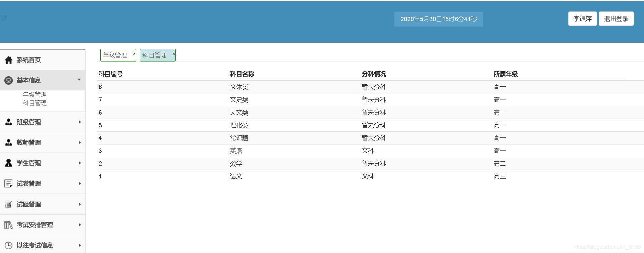The height and width of the screenshot is (253, 644).
Task: Click the 考试安排管理 books icon
Action: [x=9, y=225]
